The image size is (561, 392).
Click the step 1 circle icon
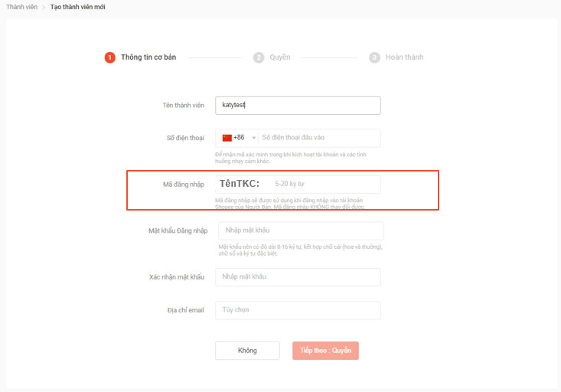110,57
